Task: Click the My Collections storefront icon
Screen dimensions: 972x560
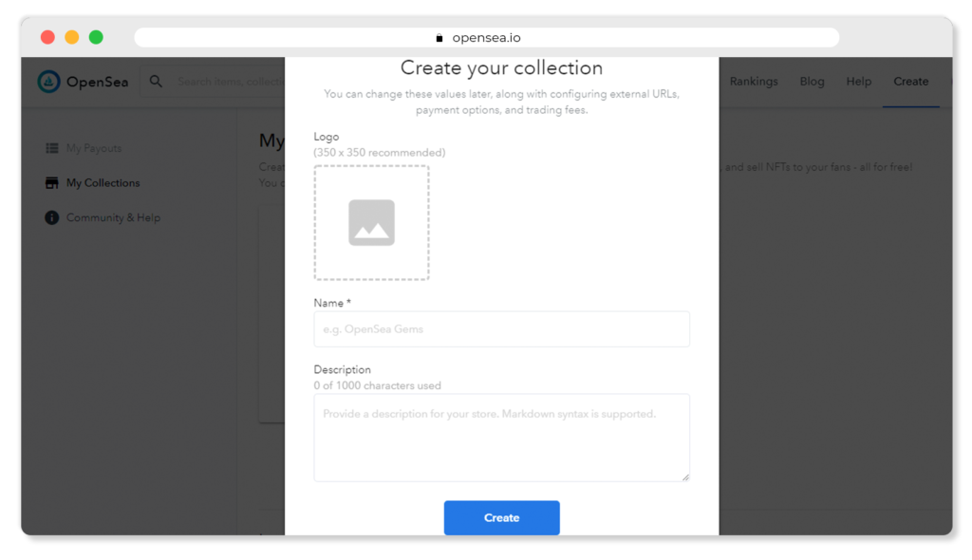Action: pyautogui.click(x=52, y=183)
